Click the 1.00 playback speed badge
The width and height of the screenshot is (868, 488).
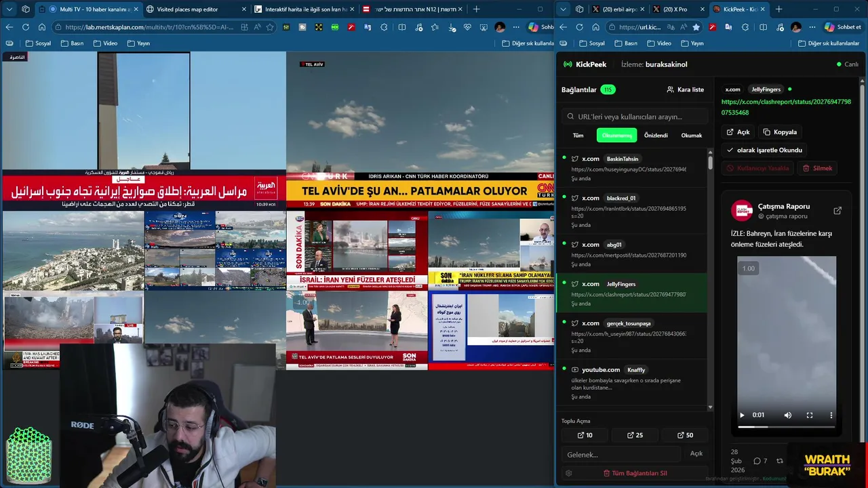(x=748, y=268)
